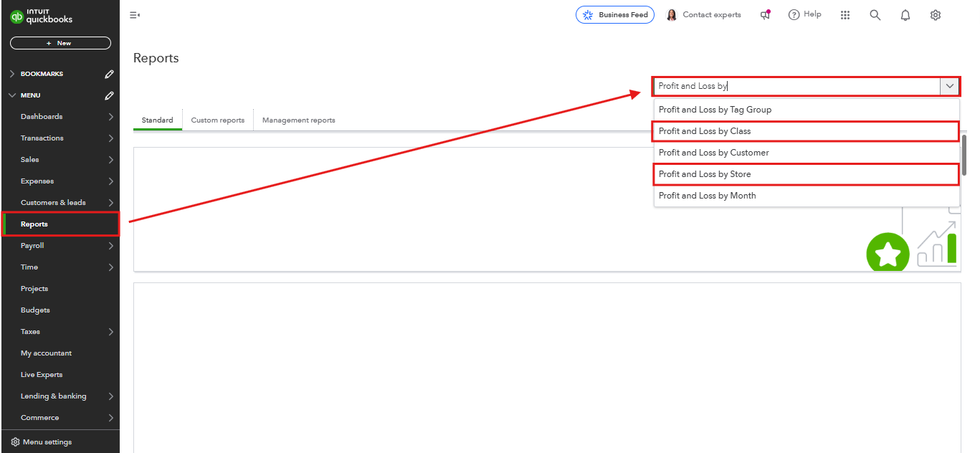Open My accountant in the sidebar
The height and width of the screenshot is (453, 980).
(47, 353)
